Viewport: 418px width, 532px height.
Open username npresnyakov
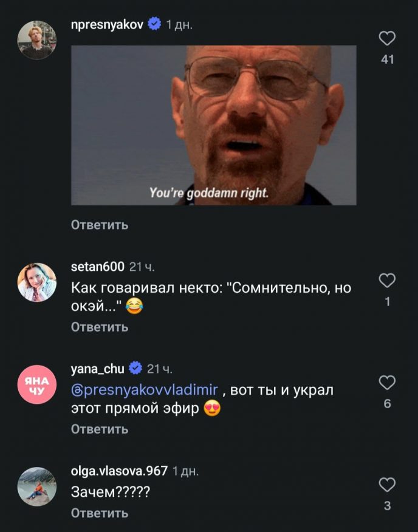[107, 25]
